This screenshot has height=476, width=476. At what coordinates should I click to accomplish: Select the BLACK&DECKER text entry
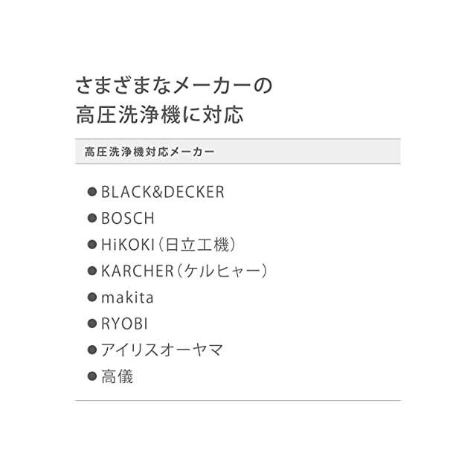162,192
